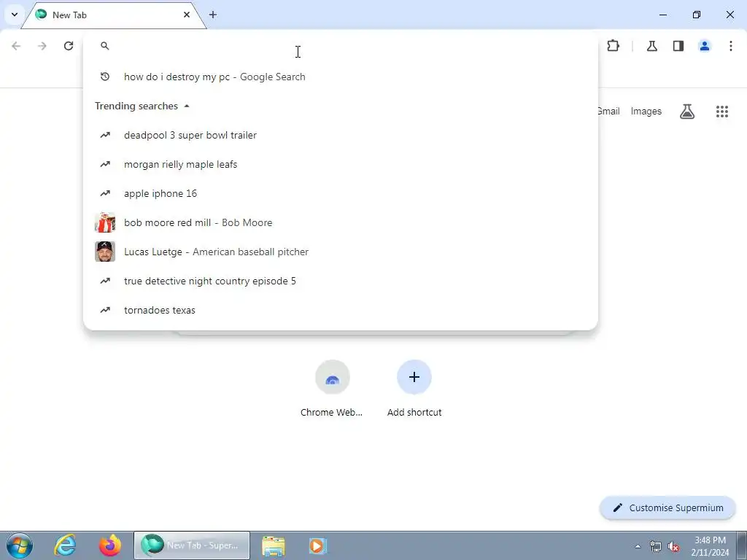Open the taskbar clock and date
This screenshot has width=747, height=560.
pyautogui.click(x=710, y=546)
